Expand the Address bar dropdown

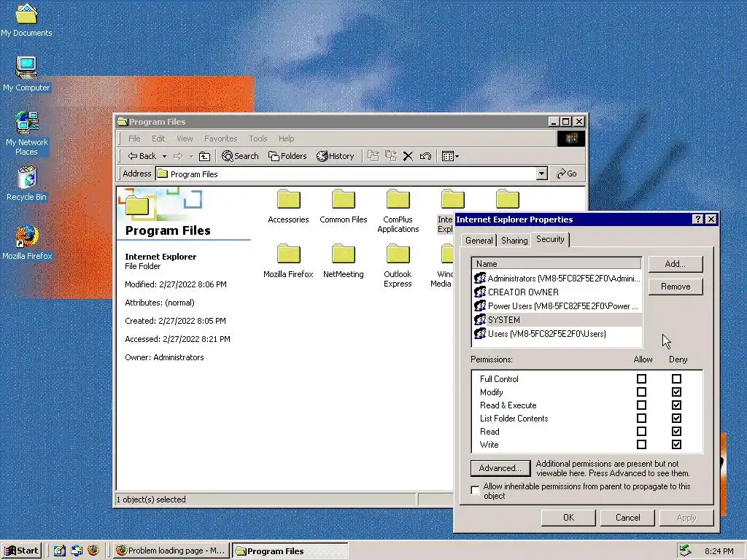(x=541, y=174)
